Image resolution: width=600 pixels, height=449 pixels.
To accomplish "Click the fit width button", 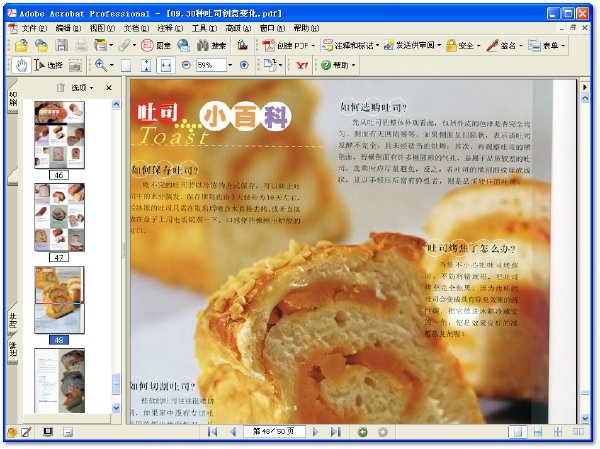I will point(166,65).
